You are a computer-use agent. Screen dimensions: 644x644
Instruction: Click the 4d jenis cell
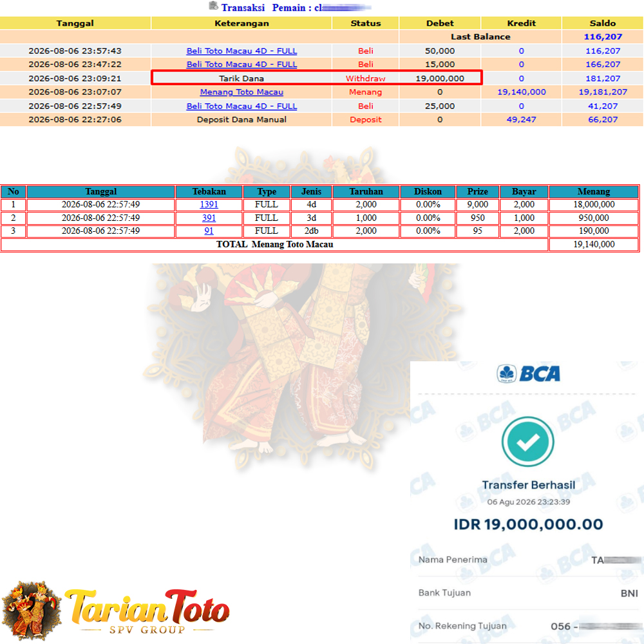point(311,205)
